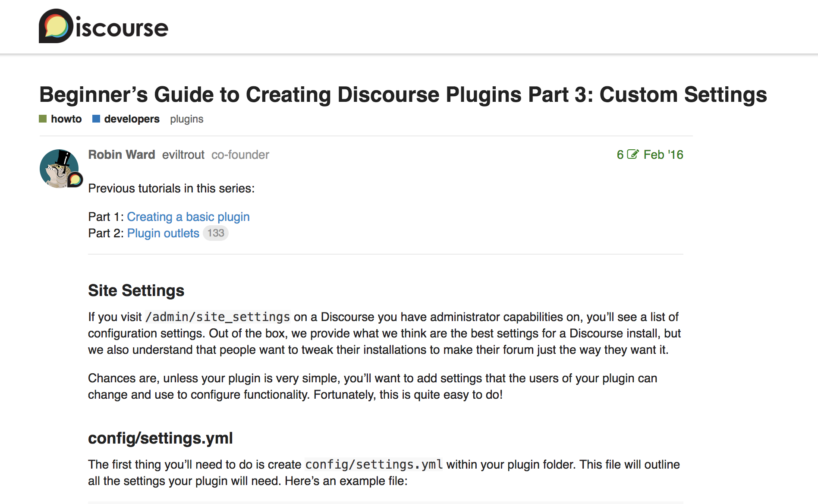This screenshot has width=818, height=504.
Task: Click the Feb '16 post date
Action: pyautogui.click(x=663, y=154)
